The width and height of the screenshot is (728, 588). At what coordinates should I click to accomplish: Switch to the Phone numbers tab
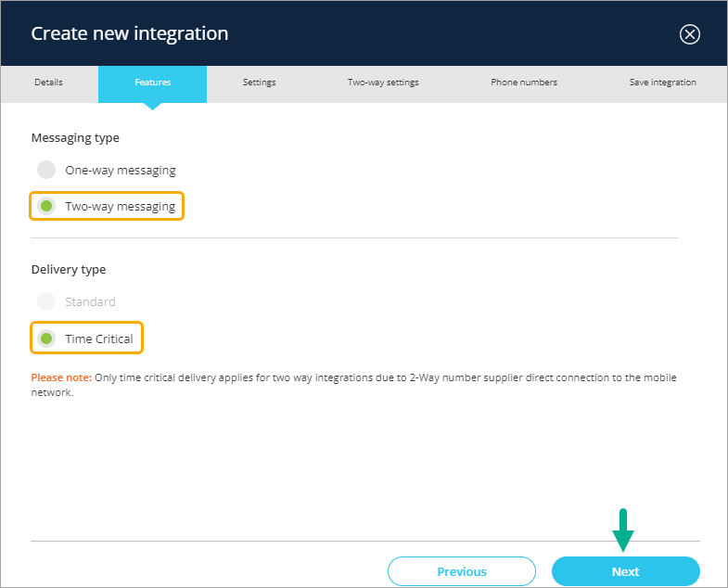524,83
